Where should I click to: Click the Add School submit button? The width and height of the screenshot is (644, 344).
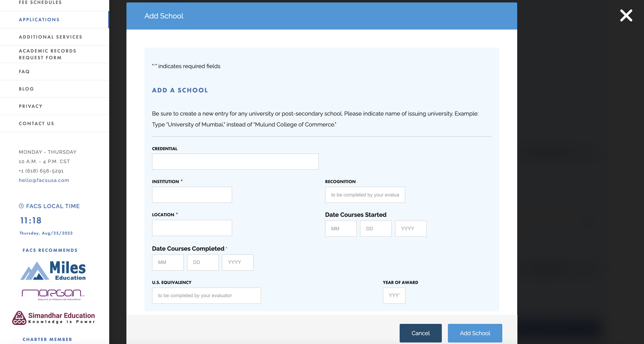474,333
